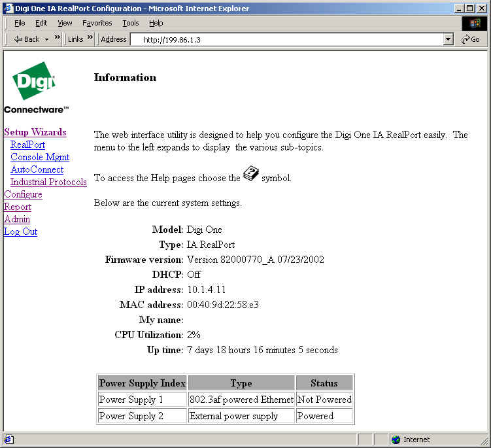Open the Tools menu

coord(131,23)
